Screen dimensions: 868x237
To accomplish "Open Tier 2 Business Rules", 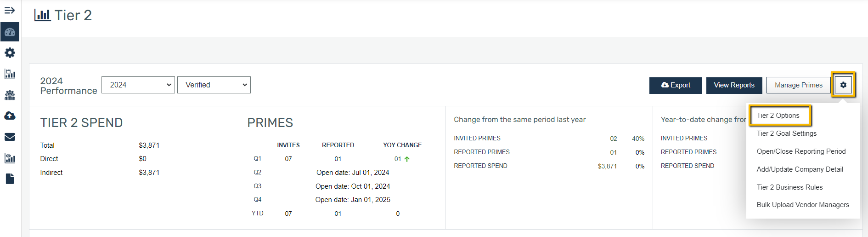I will click(x=789, y=187).
